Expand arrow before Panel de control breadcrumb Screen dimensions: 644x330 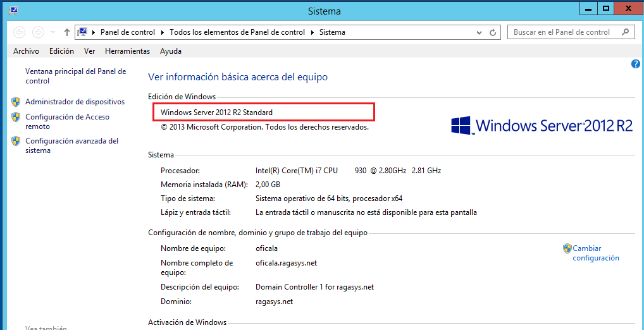pyautogui.click(x=94, y=32)
